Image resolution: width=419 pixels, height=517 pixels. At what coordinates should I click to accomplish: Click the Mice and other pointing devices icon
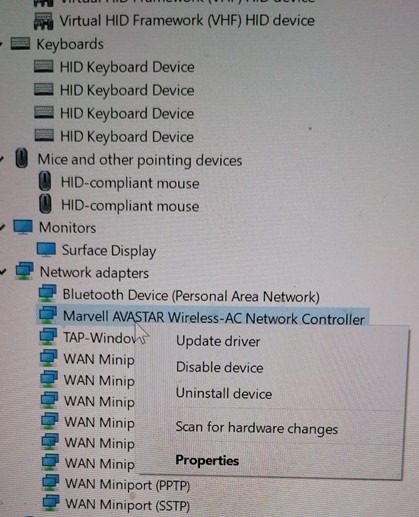point(22,158)
